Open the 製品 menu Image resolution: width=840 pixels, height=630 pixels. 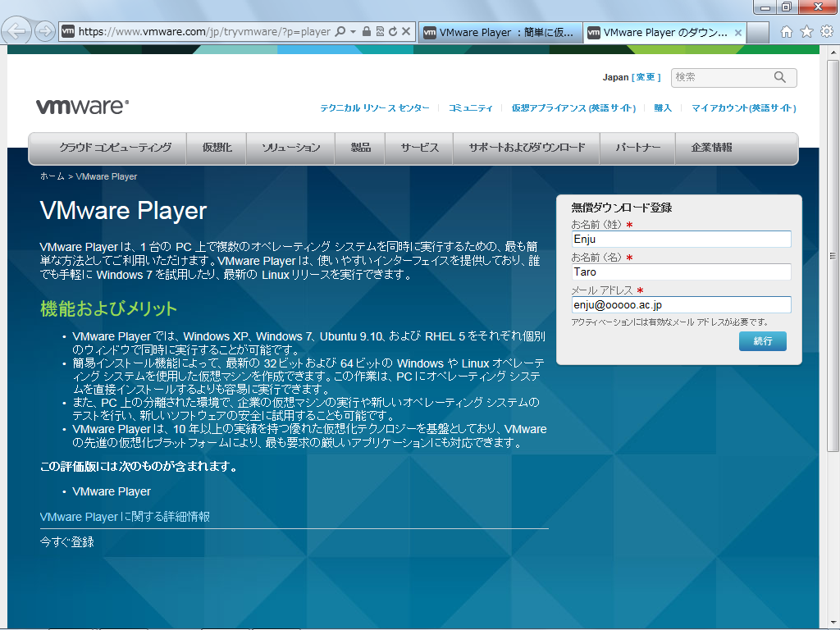point(360,148)
